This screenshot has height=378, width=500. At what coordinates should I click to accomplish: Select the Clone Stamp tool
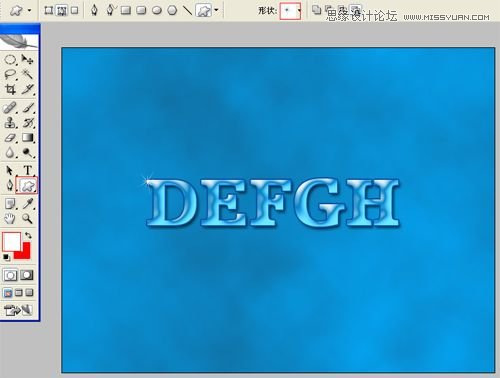click(x=10, y=123)
